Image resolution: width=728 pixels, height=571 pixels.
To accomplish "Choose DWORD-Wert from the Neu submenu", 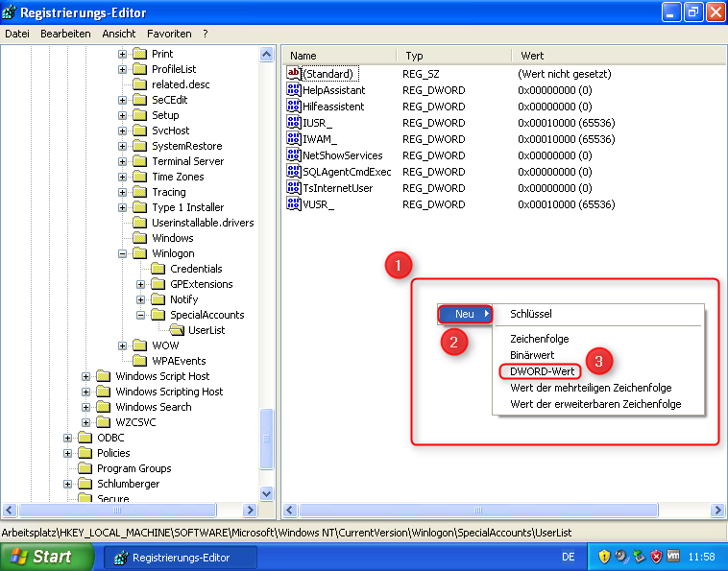I will click(542, 371).
